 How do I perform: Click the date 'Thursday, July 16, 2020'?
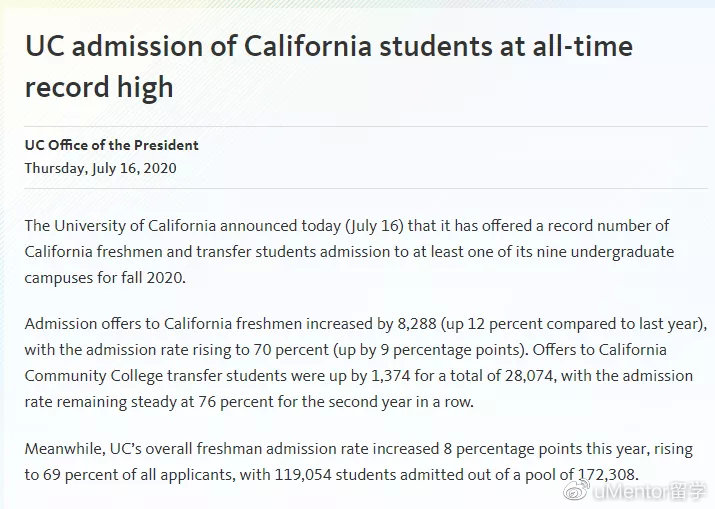[100, 168]
